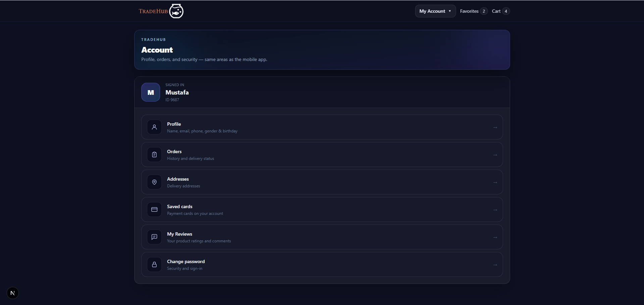Click the arrow on the Addresses row
Viewport: 644px width, 305px height.
click(495, 182)
